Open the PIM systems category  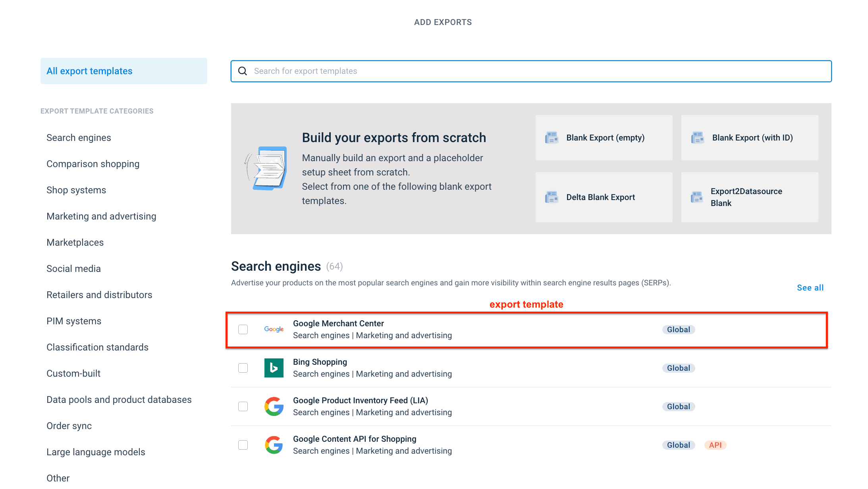(74, 321)
